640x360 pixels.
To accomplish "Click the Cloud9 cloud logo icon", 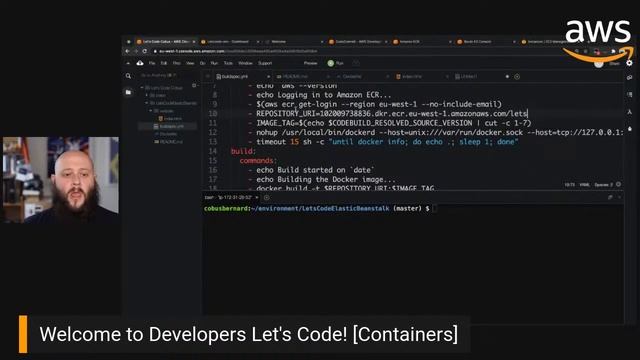I will (140, 63).
